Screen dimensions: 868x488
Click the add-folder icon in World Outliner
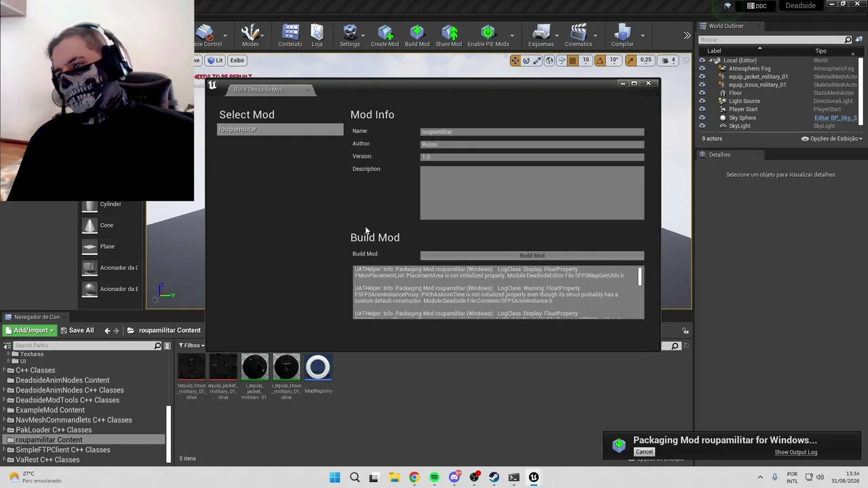coord(858,40)
